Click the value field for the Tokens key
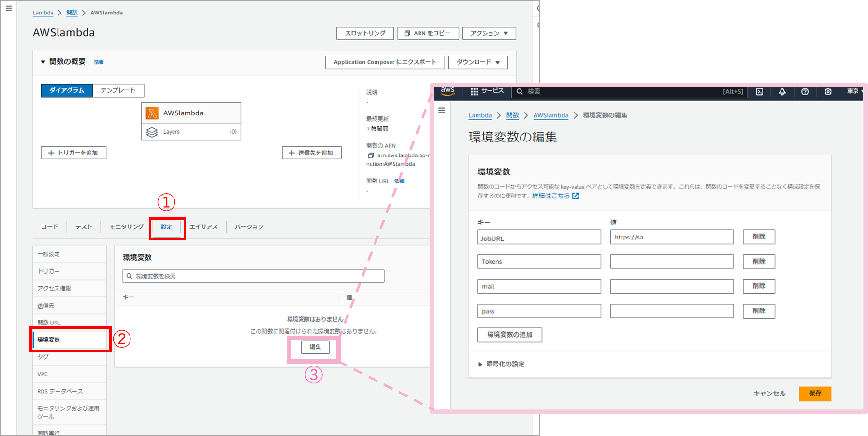The width and height of the screenshot is (868, 436). point(672,262)
